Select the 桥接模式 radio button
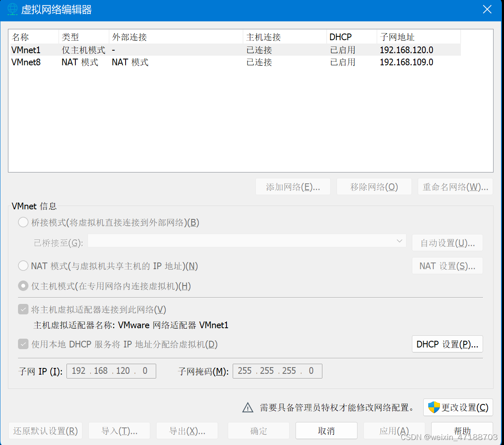The width and height of the screenshot is (504, 445). tap(23, 222)
